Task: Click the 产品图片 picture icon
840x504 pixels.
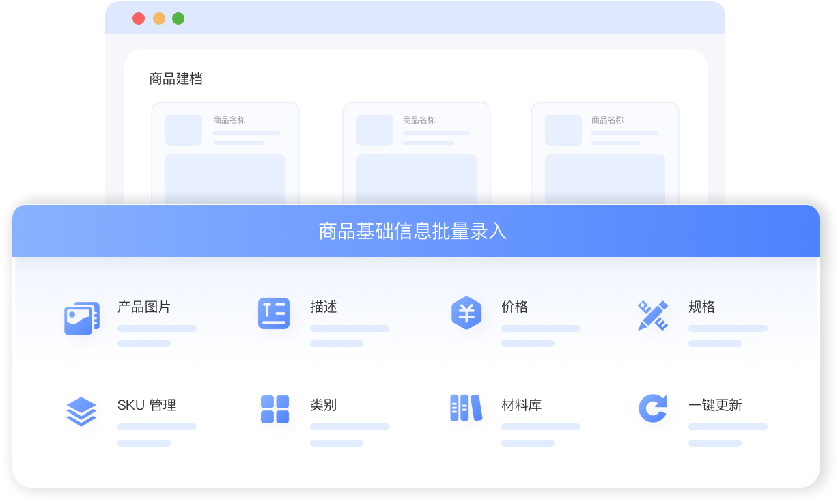Action: [82, 318]
